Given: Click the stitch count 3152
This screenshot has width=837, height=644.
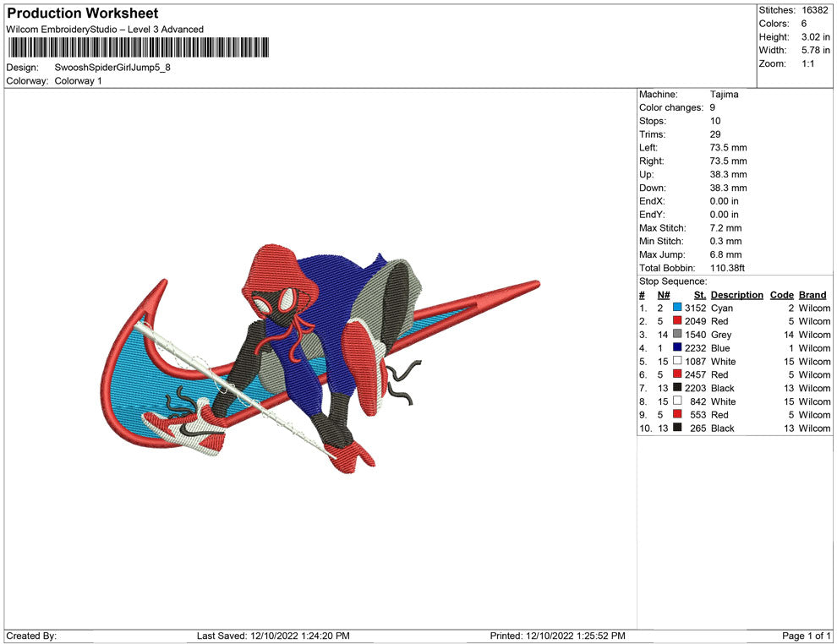Looking at the screenshot, I should click(695, 308).
